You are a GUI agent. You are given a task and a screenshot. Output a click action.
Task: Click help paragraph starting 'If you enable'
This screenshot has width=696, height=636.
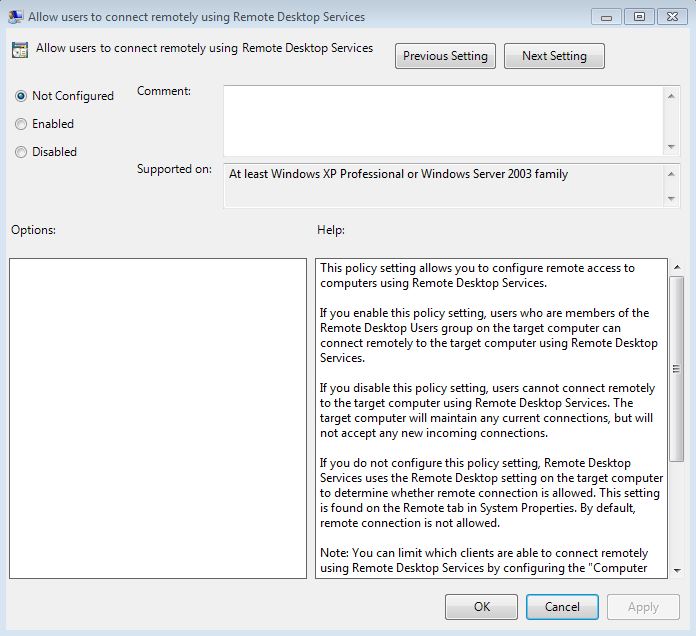pos(489,335)
